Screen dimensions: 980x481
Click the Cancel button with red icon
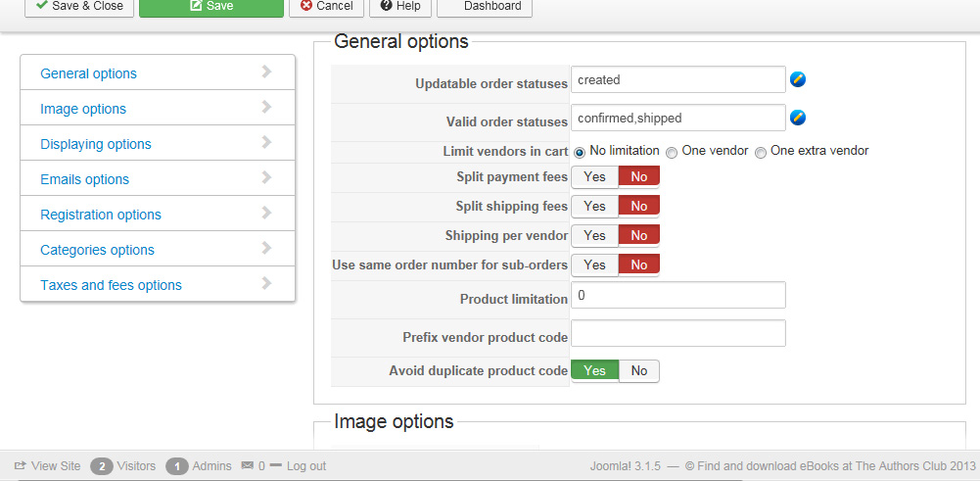click(326, 6)
